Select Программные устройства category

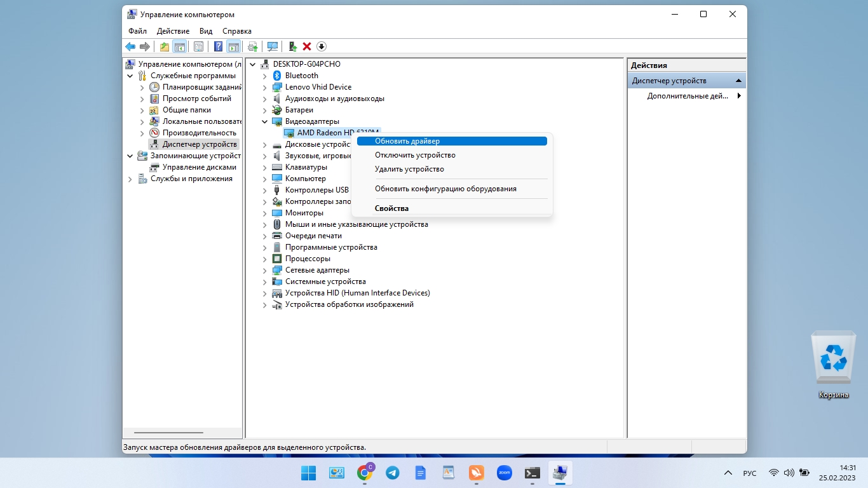point(331,247)
